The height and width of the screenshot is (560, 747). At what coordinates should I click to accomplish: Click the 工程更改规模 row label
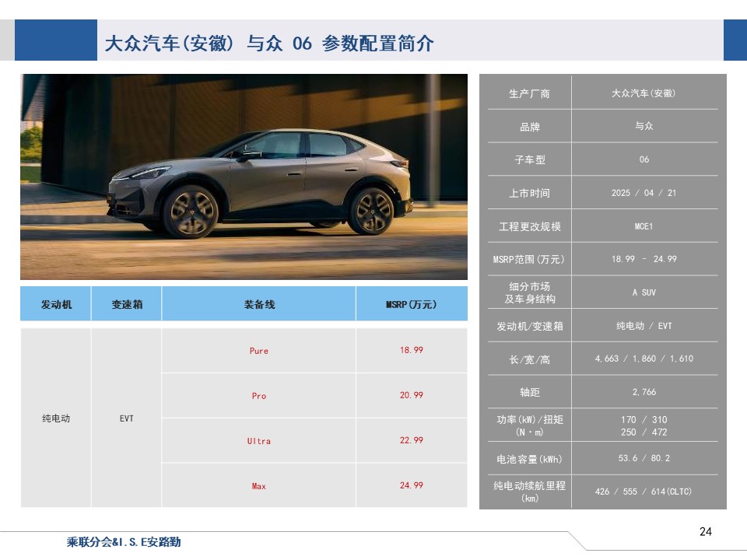[x=529, y=226]
